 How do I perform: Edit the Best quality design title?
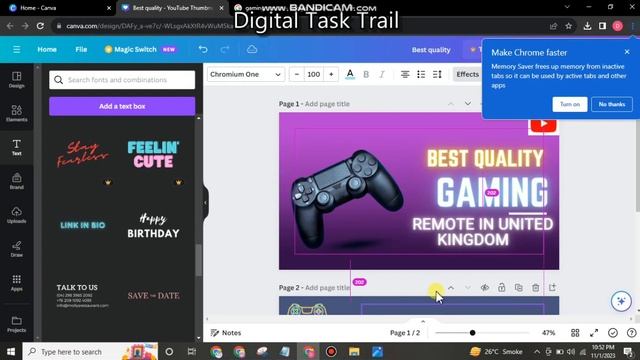[431, 50]
